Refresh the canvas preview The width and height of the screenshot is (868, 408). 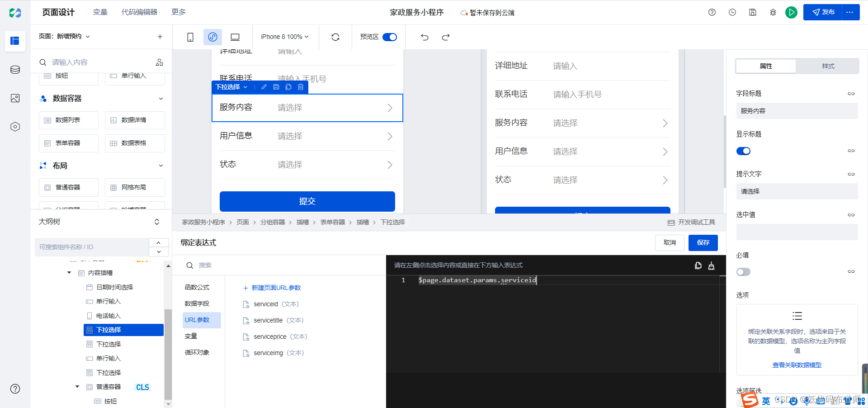(x=335, y=37)
